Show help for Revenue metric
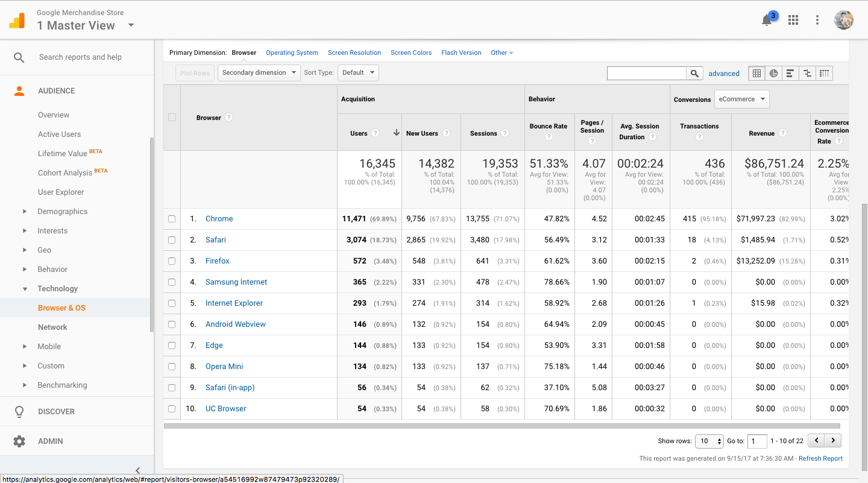The height and width of the screenshot is (483, 868). (782, 133)
